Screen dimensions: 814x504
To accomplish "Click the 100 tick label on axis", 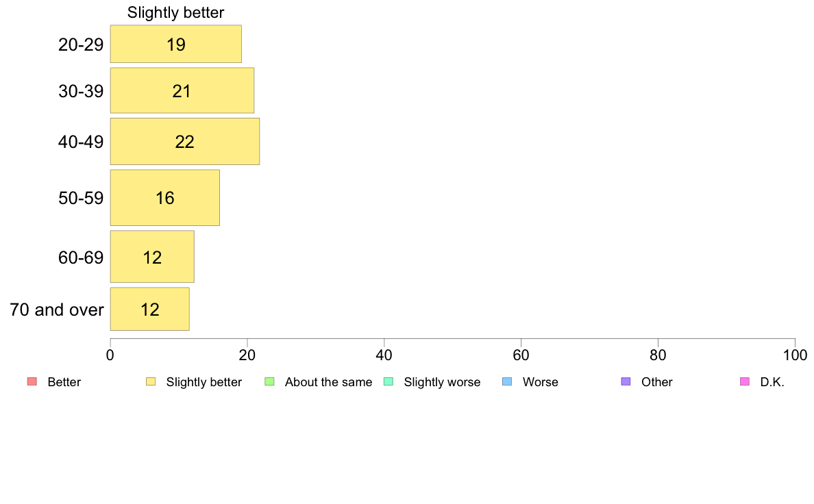I will tap(795, 355).
